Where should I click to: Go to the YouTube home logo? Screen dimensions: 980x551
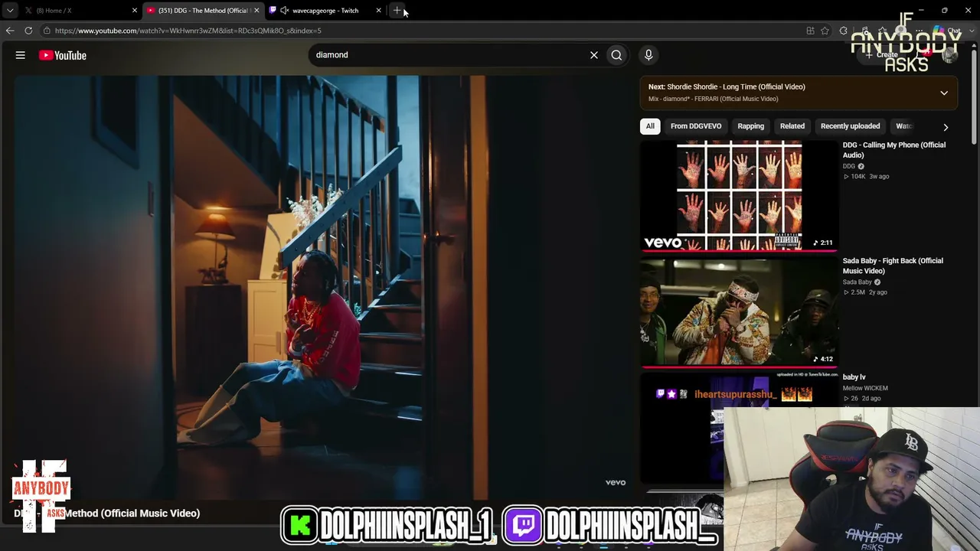(x=63, y=55)
